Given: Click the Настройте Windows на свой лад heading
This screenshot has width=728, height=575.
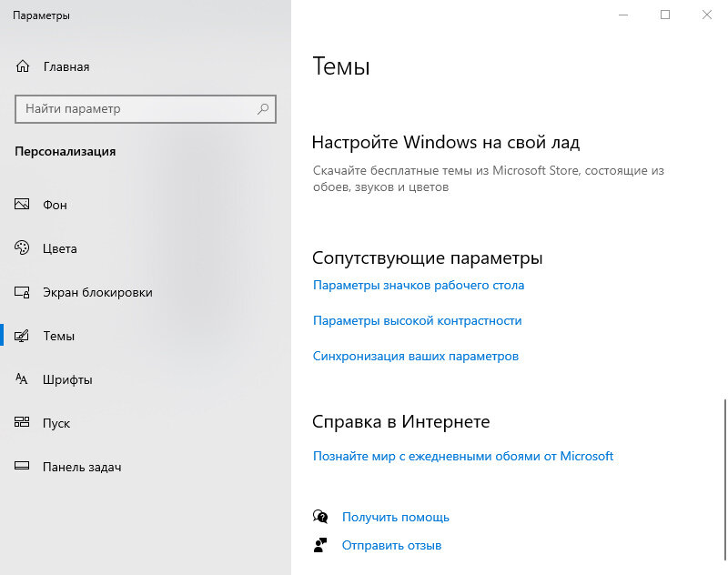Looking at the screenshot, I should coord(446,142).
